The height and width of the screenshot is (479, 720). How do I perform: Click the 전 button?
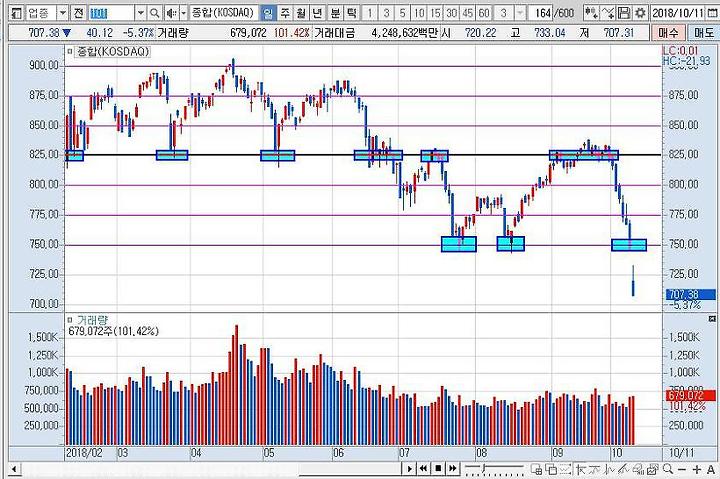click(x=79, y=13)
